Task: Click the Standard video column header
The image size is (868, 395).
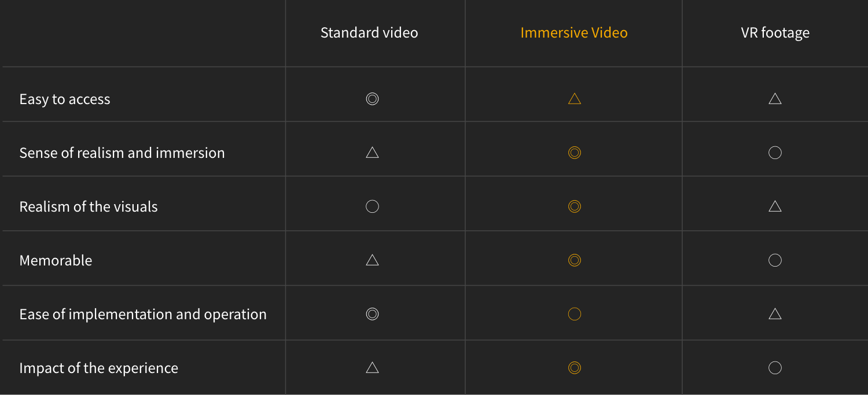Action: [x=369, y=33]
